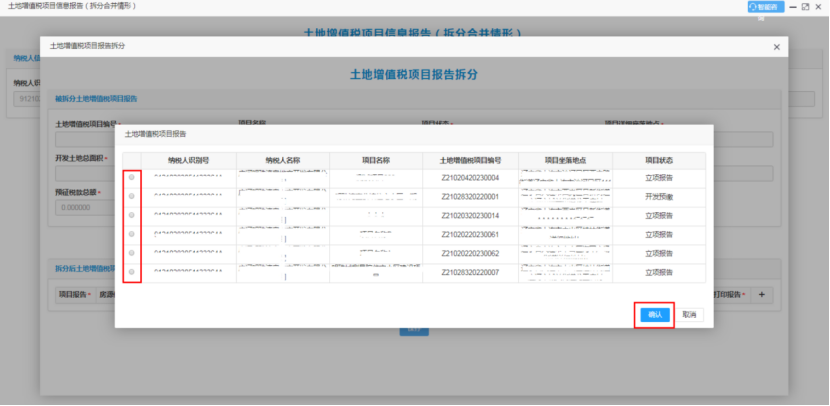Select radio button for project Z21020220230062

point(132,253)
